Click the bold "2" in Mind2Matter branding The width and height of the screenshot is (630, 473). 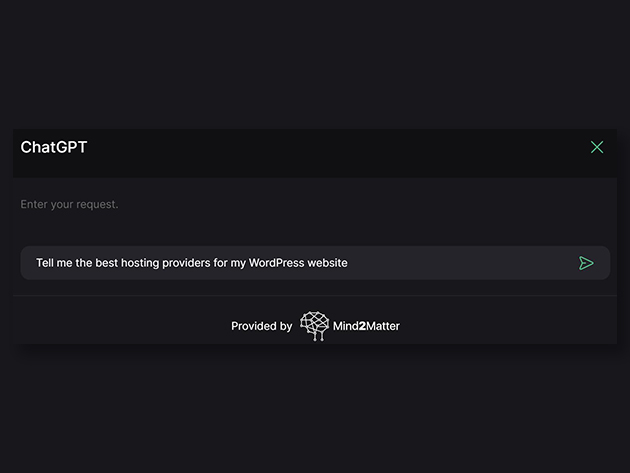(x=362, y=326)
